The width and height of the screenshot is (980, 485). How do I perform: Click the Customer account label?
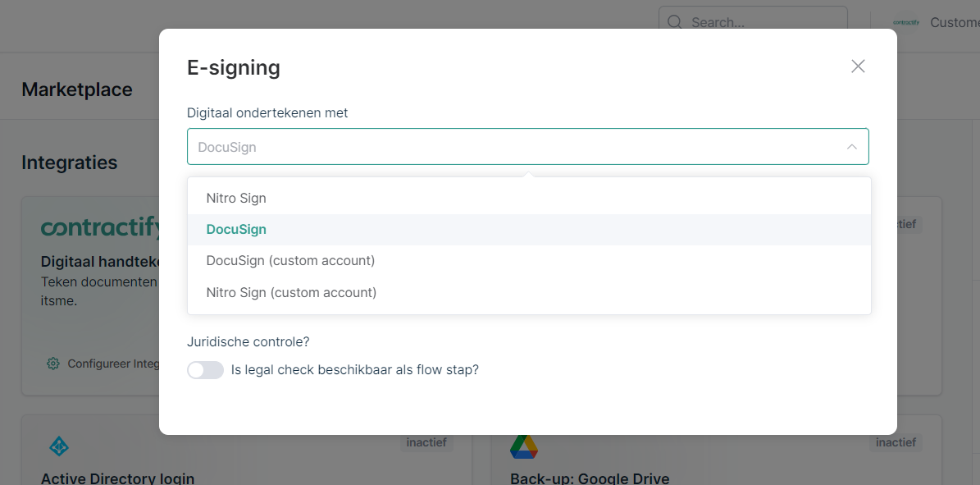coord(955,22)
